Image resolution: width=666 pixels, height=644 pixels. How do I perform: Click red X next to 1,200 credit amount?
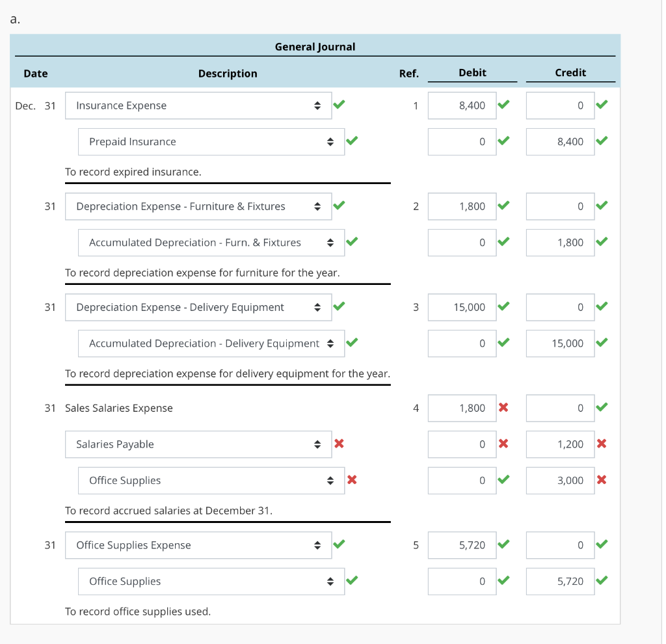(x=602, y=444)
